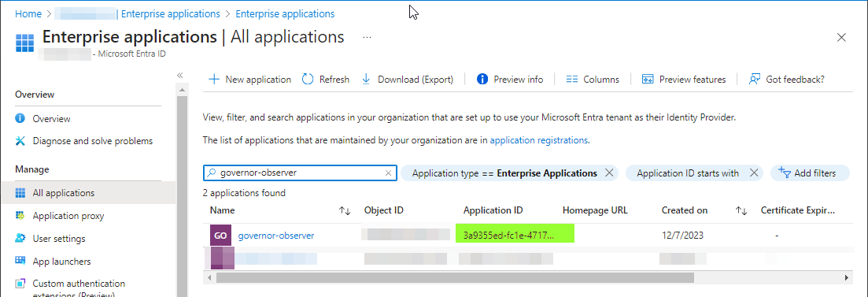
Task: Open the Application ID starts with filter
Action: 688,173
